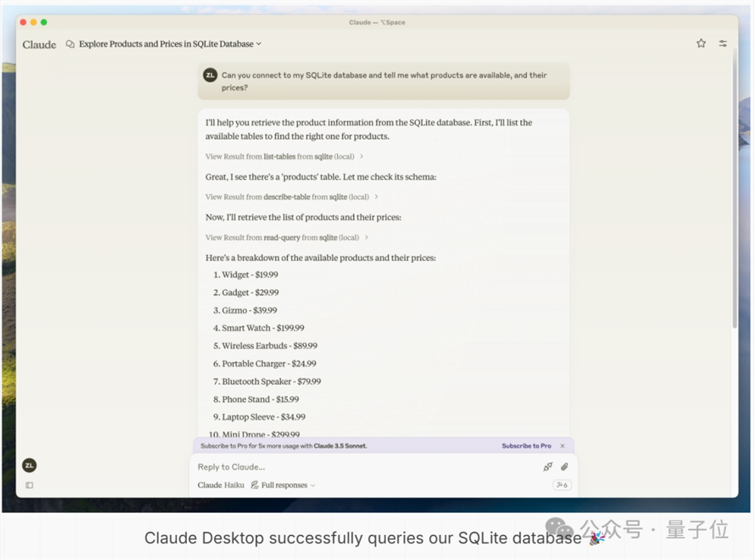Open the ZL profile avatar in sidebar
This screenshot has width=754, height=560.
click(29, 465)
